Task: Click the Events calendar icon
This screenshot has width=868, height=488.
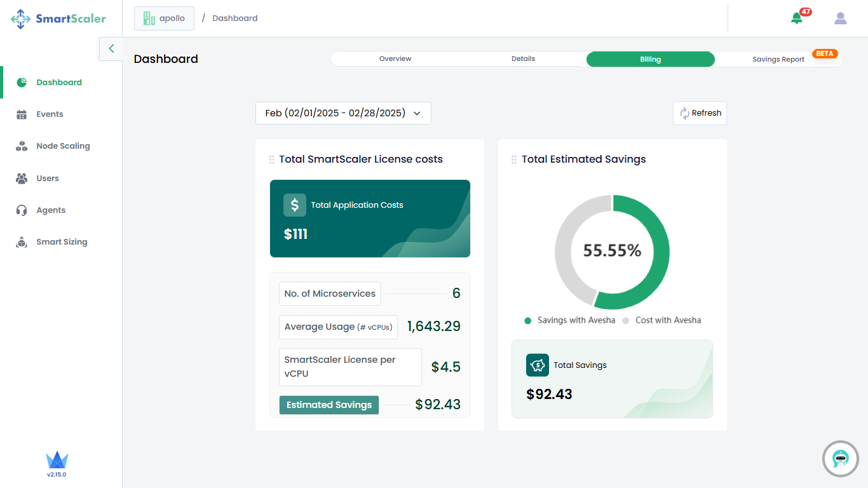Action: pos(22,114)
